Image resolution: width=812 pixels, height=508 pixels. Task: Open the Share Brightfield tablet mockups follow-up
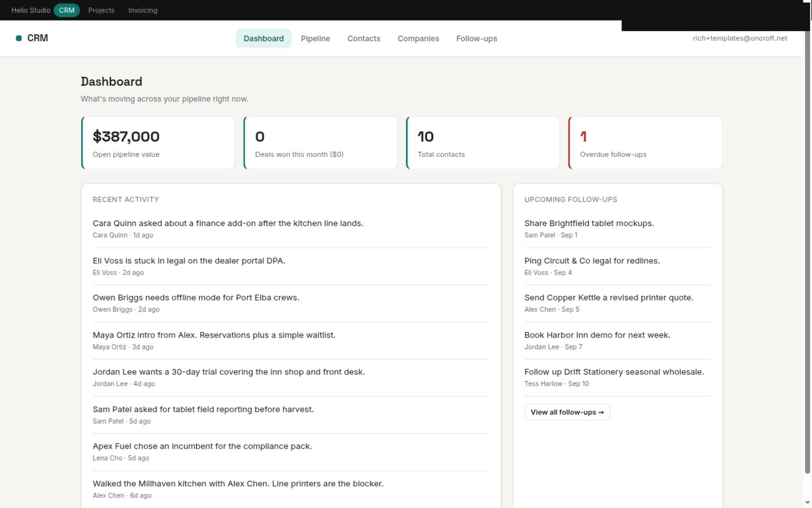coord(617,229)
